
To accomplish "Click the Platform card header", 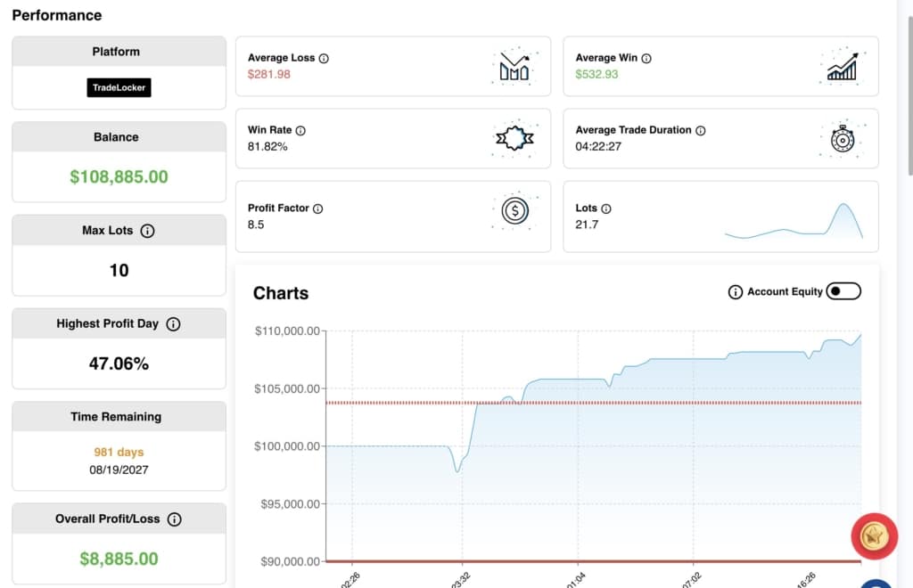I will pos(119,52).
